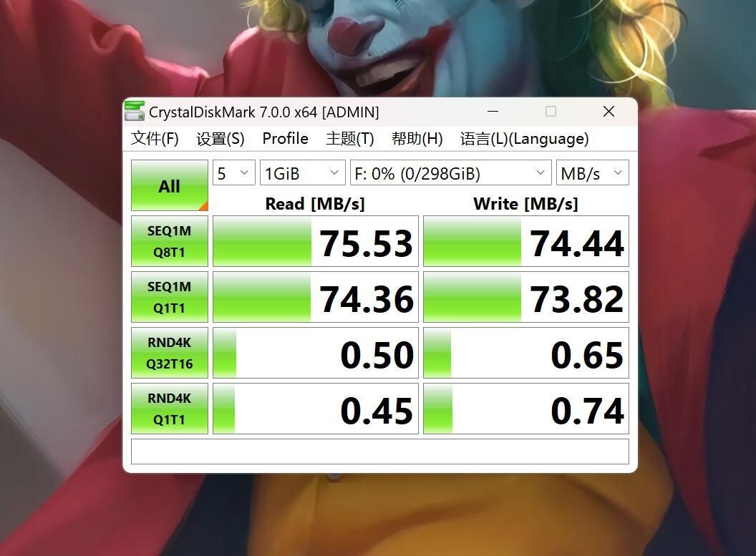This screenshot has height=556, width=756.
Task: Open the 文件(F) menu
Action: [x=155, y=139]
